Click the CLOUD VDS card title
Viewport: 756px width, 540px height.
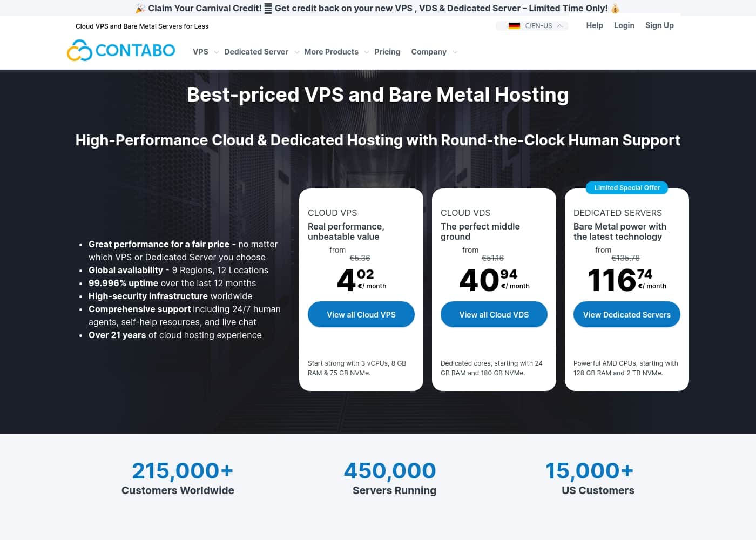[465, 213]
